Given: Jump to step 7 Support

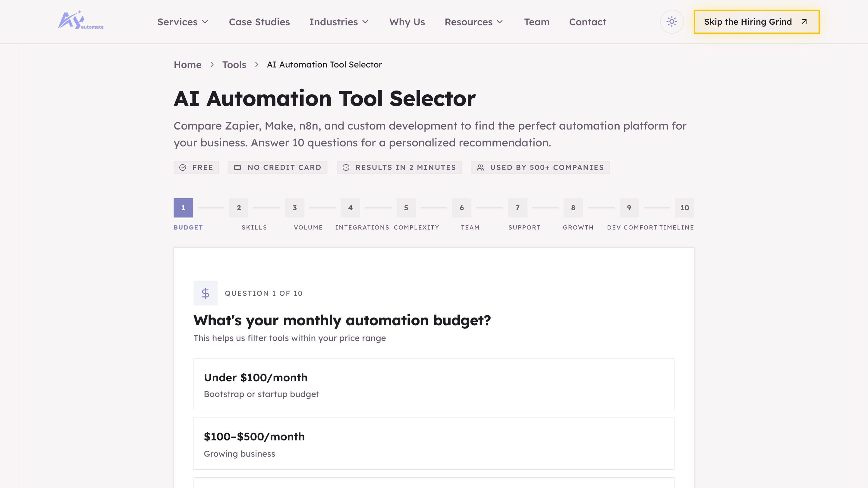Looking at the screenshot, I should [517, 208].
